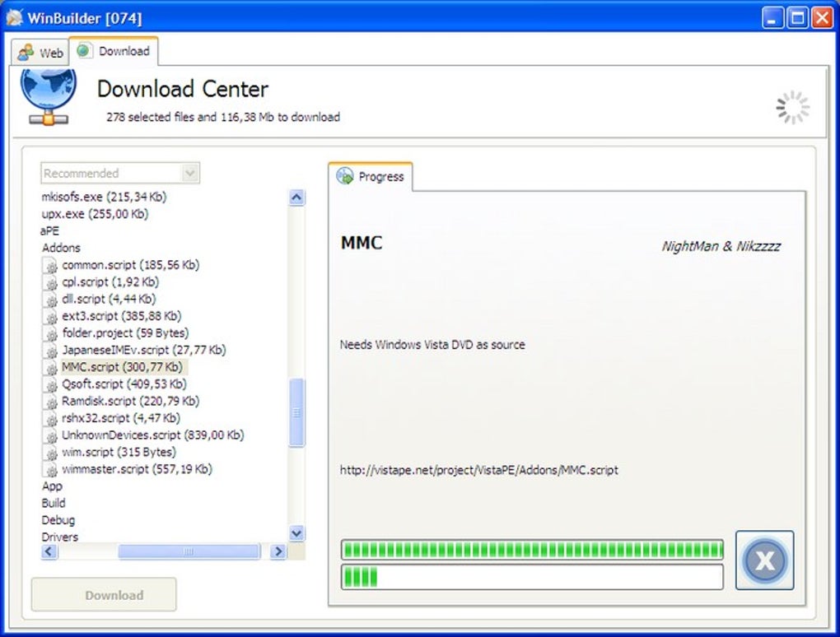
Task: Open the App folder node
Action: 52,486
